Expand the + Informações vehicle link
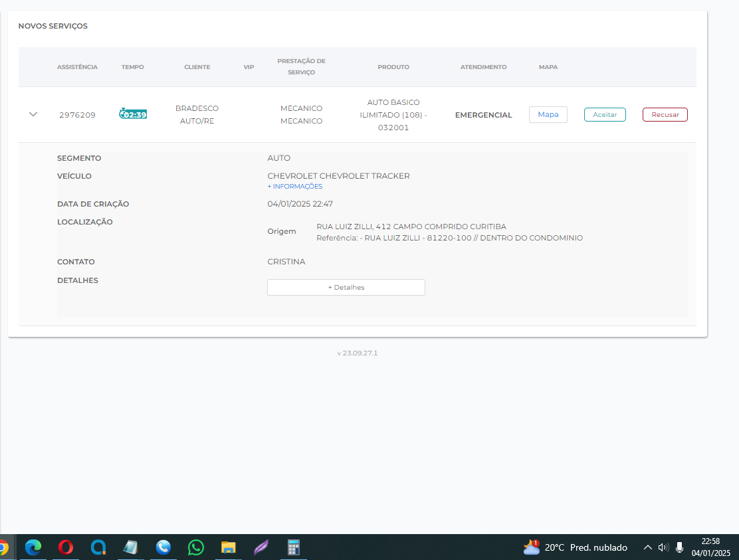Viewport: 739px width, 560px height. 294,187
